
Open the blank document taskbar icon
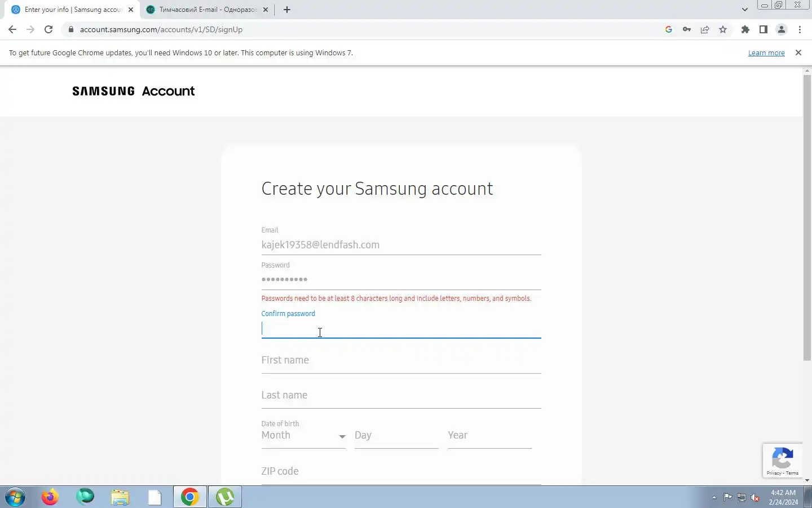pyautogui.click(x=155, y=497)
